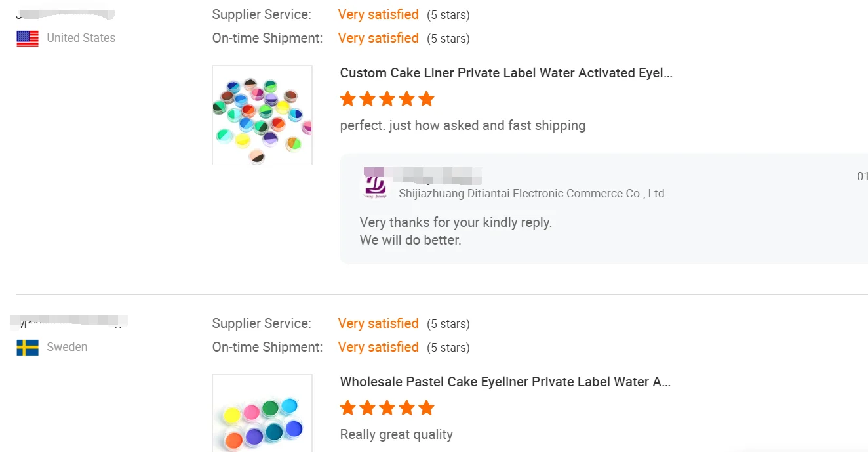Click Shijiazhuang Ditiantai Electronic Commerce Co., Ltd. name
This screenshot has width=868, height=452.
click(532, 194)
